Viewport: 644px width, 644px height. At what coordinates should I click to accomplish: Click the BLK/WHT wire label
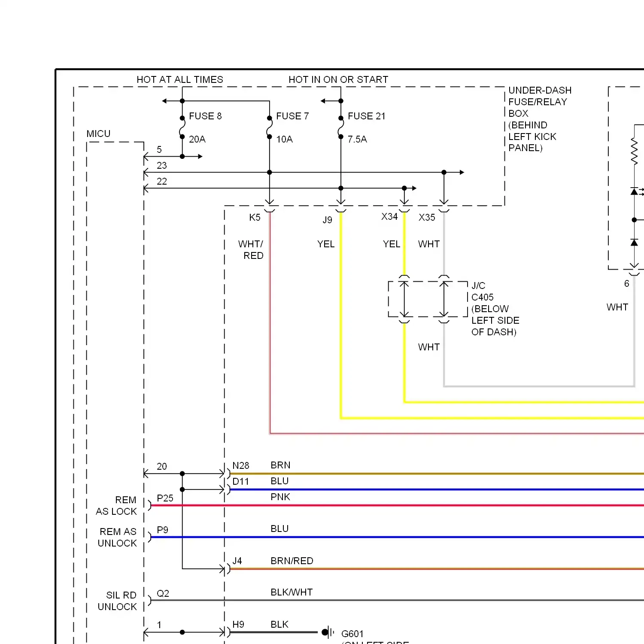coord(291,592)
